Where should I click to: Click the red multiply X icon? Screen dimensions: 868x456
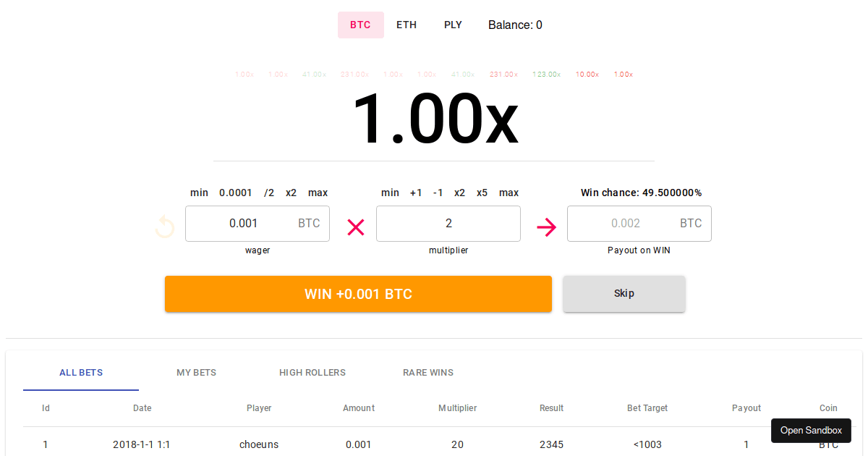coord(356,227)
